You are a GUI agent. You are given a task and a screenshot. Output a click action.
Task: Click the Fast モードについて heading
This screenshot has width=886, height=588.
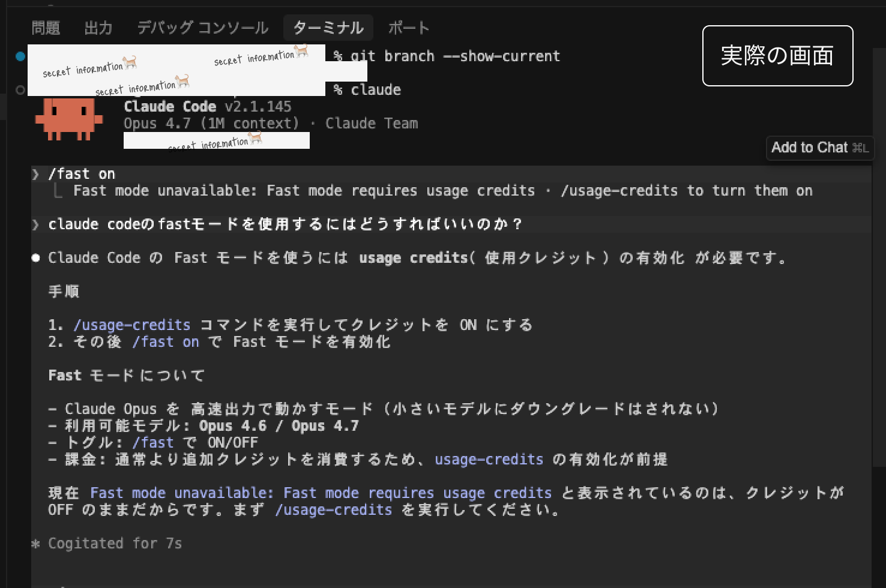click(x=127, y=376)
